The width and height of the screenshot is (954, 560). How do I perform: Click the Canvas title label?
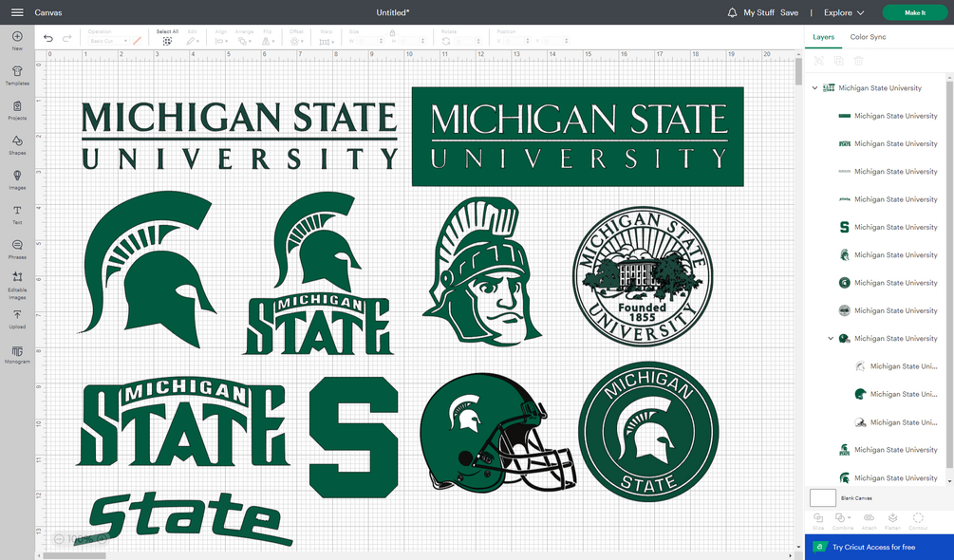pyautogui.click(x=48, y=12)
